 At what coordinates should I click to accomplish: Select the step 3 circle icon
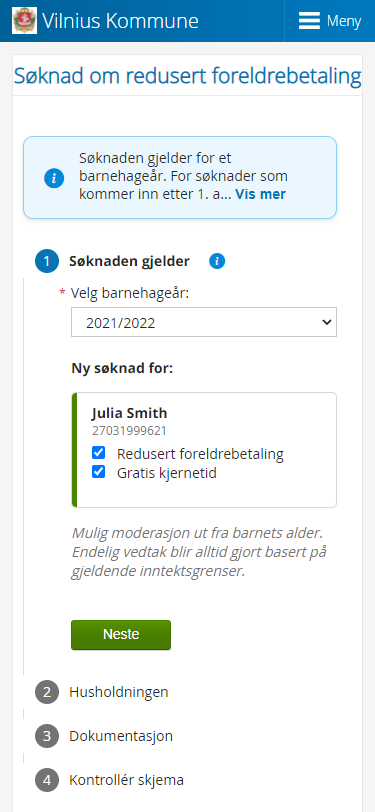coord(47,736)
